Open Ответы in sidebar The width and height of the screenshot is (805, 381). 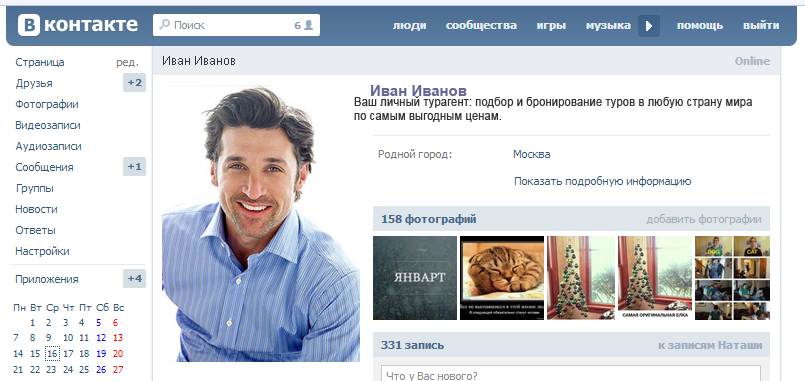[x=35, y=231]
